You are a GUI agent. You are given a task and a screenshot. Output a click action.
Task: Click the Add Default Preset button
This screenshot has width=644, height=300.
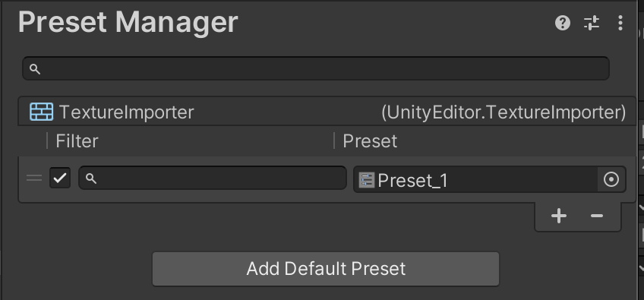[326, 269]
